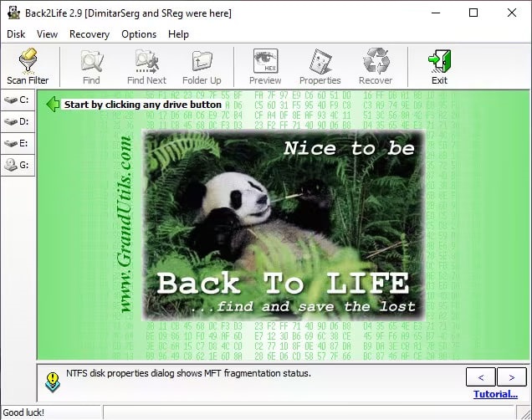Show the next tip
The width and height of the screenshot is (532, 420).
click(x=512, y=377)
